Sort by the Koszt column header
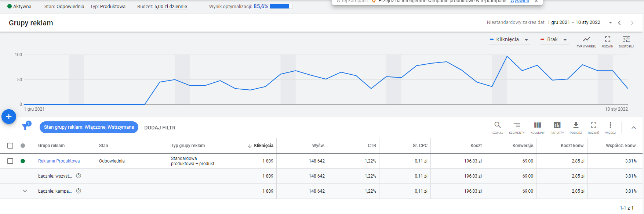Screen dimensions: 644x214 click(476, 146)
